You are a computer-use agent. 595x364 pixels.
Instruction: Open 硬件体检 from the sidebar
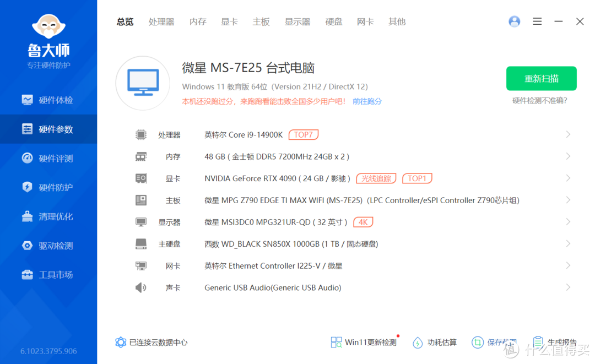coord(48,100)
